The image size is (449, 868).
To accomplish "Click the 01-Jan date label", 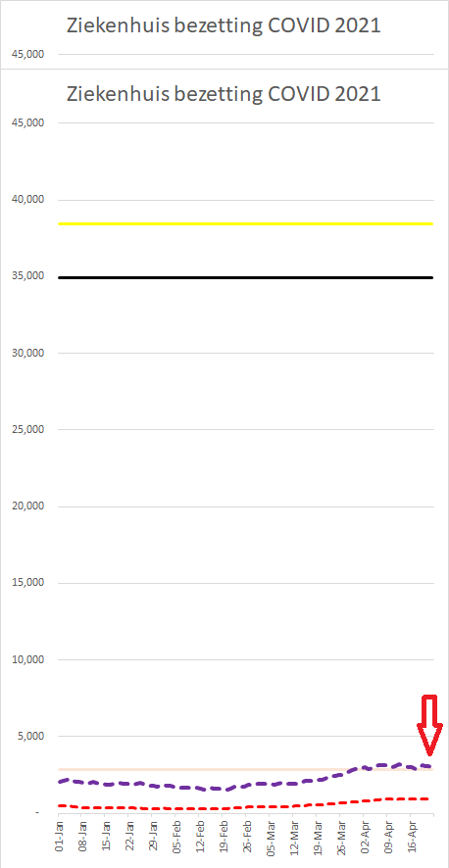I will pyautogui.click(x=59, y=837).
